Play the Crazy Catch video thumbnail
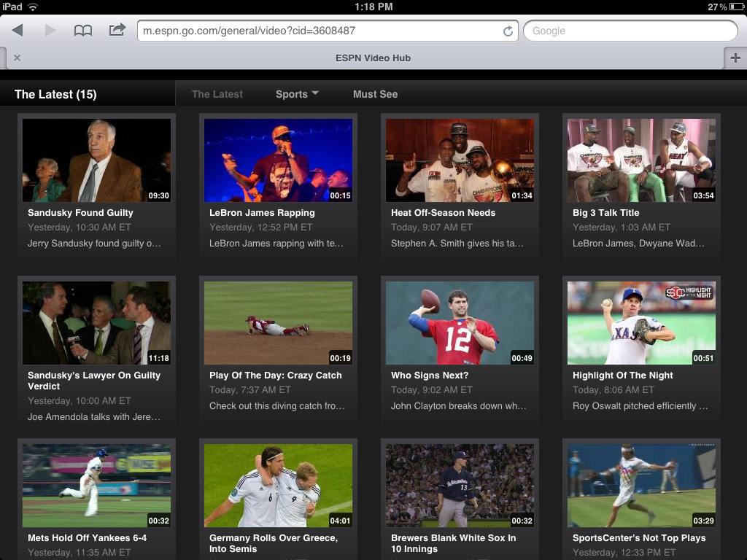This screenshot has width=747, height=560. click(278, 323)
